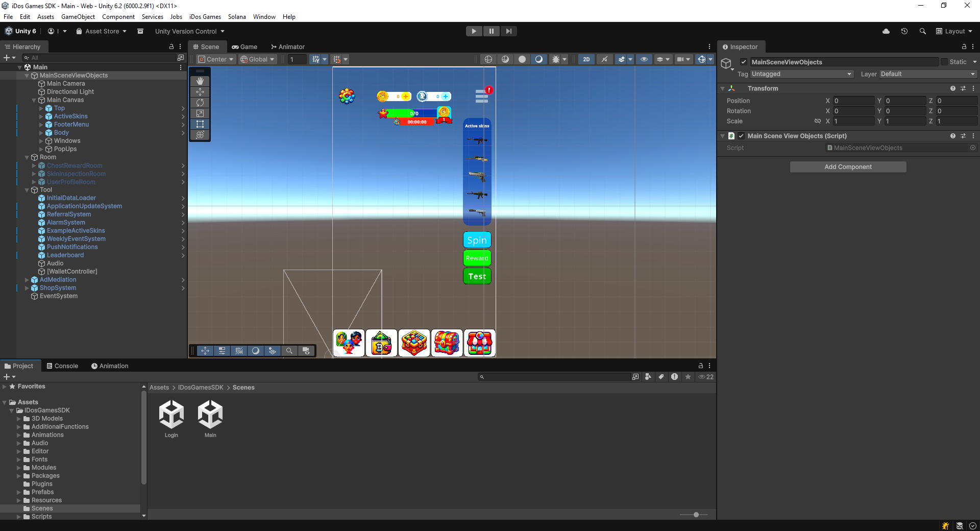Disable the Main Scene View Objects script checkbox
This screenshot has width=980, height=531.
click(741, 136)
